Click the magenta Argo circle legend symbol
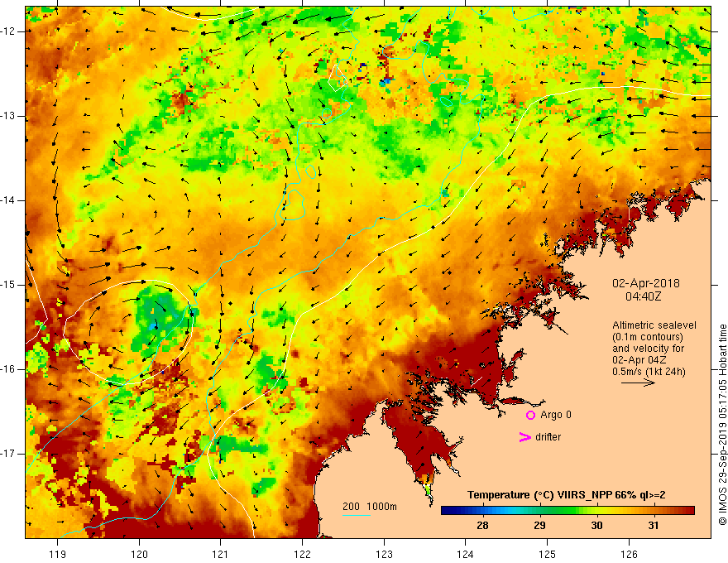728x563 pixels. point(530,415)
